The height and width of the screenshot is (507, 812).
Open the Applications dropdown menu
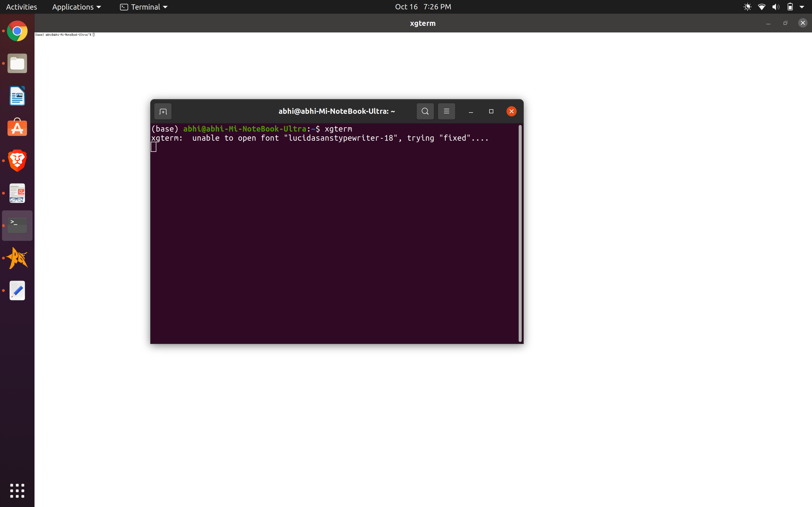(x=76, y=6)
